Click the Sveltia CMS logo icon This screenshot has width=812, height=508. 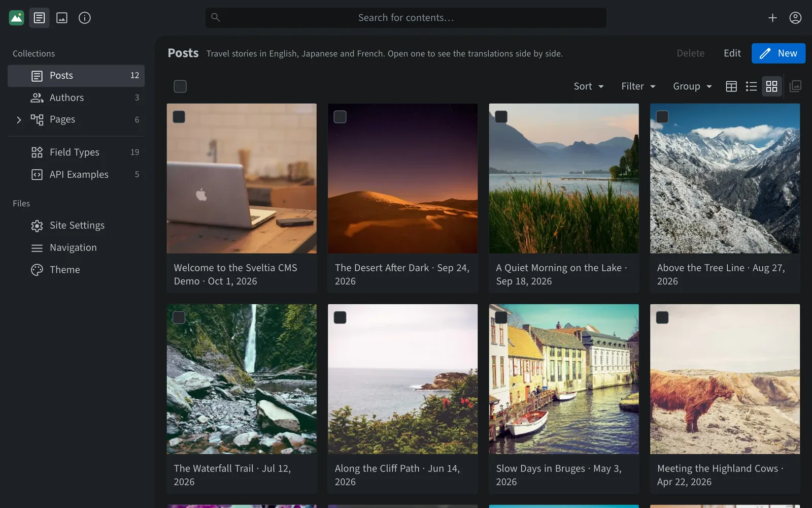click(x=16, y=18)
